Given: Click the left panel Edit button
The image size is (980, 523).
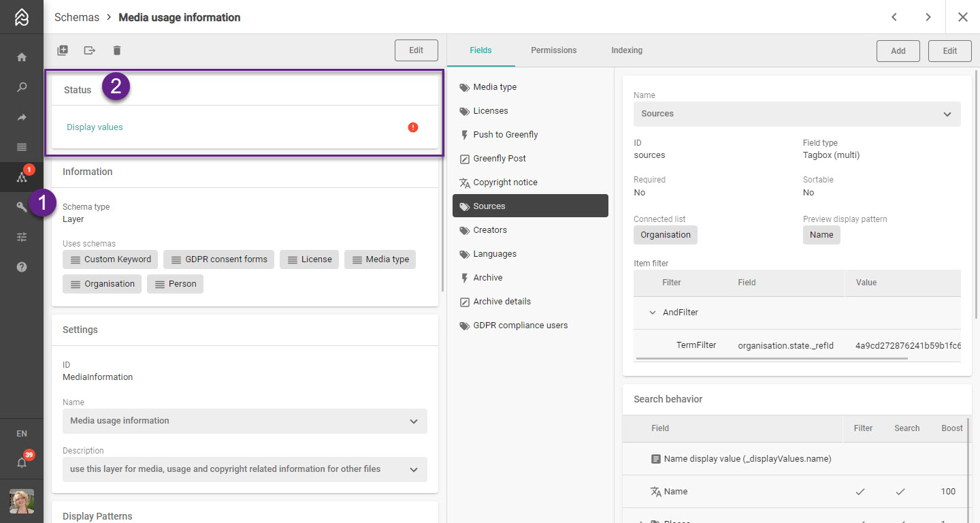Looking at the screenshot, I should click(416, 50).
